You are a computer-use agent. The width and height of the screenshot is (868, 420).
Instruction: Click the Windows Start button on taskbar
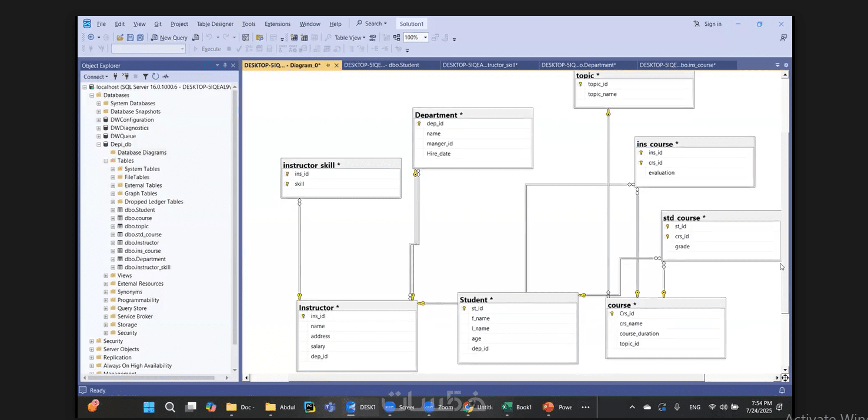[149, 407]
